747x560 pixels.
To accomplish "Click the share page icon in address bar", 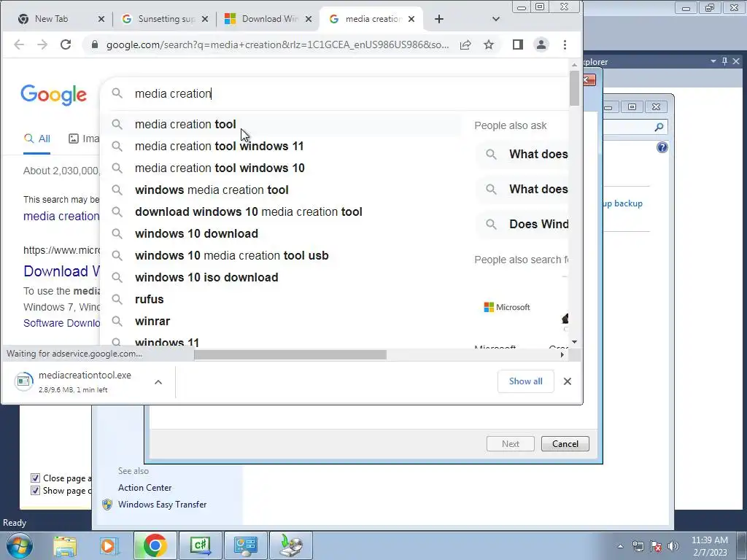I will click(465, 44).
